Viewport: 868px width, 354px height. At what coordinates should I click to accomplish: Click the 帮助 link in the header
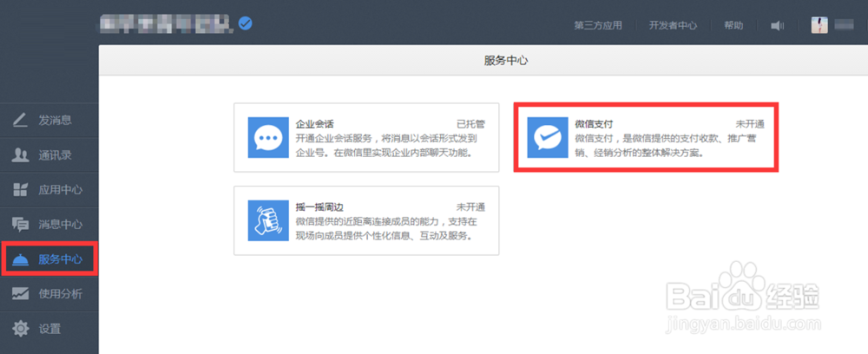coord(733,25)
